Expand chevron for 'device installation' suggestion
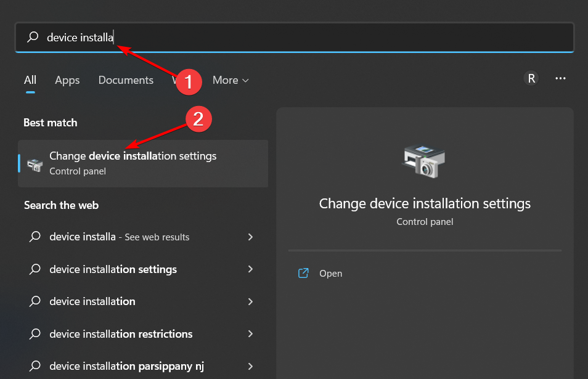Image resolution: width=588 pixels, height=379 pixels. 250,301
